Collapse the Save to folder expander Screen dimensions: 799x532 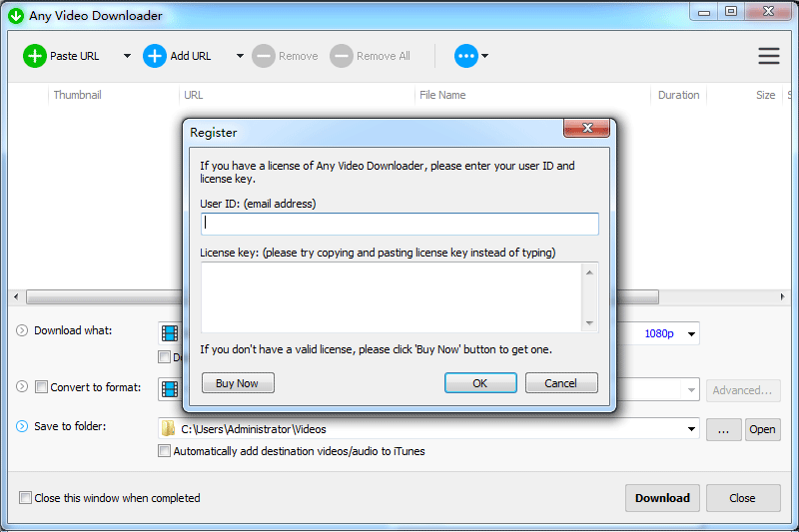[22, 426]
